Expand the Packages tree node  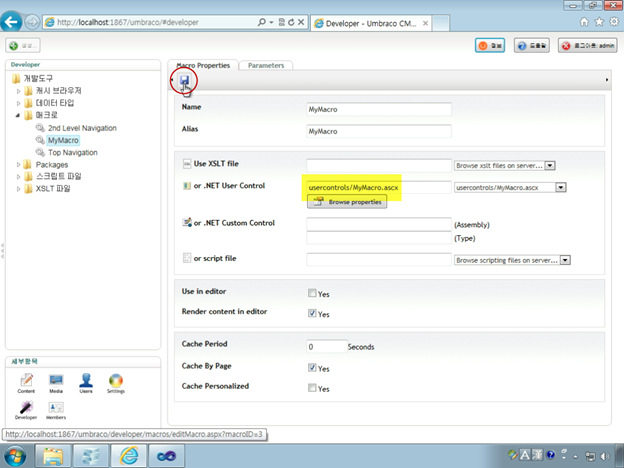click(18, 165)
